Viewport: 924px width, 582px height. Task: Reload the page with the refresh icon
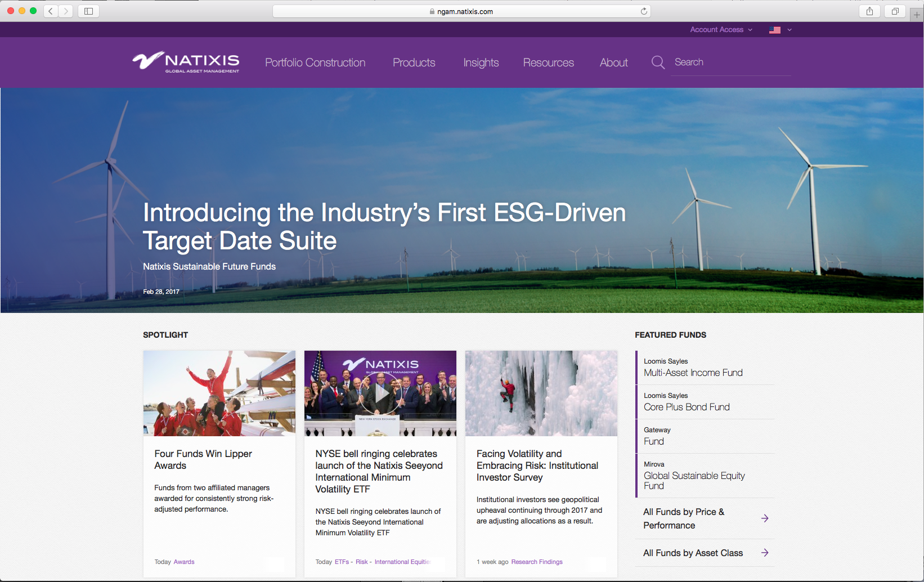(x=644, y=11)
